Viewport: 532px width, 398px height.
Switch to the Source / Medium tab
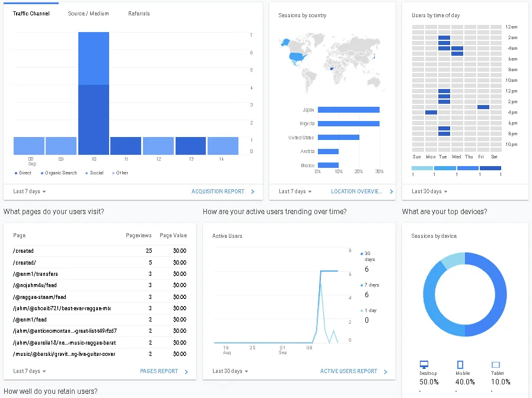tap(88, 14)
